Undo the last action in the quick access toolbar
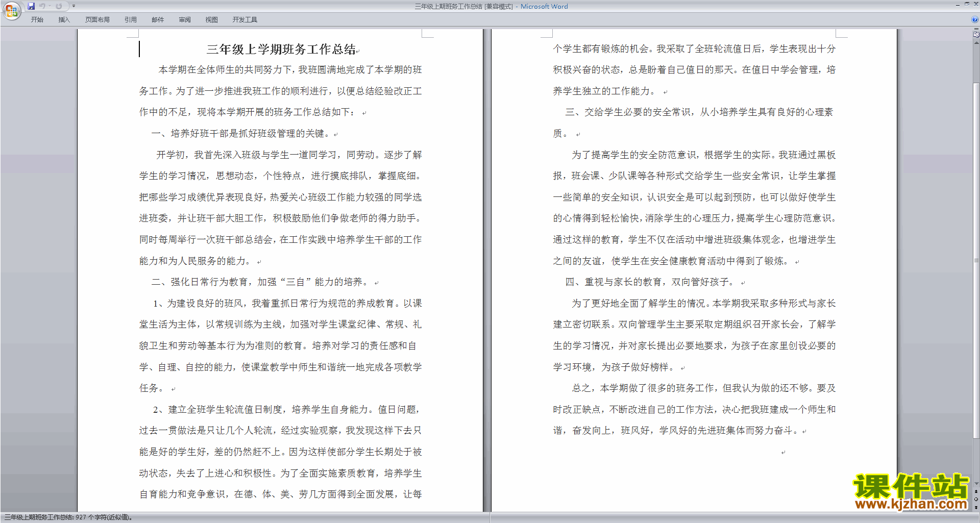The width and height of the screenshot is (980, 523). coord(42,6)
